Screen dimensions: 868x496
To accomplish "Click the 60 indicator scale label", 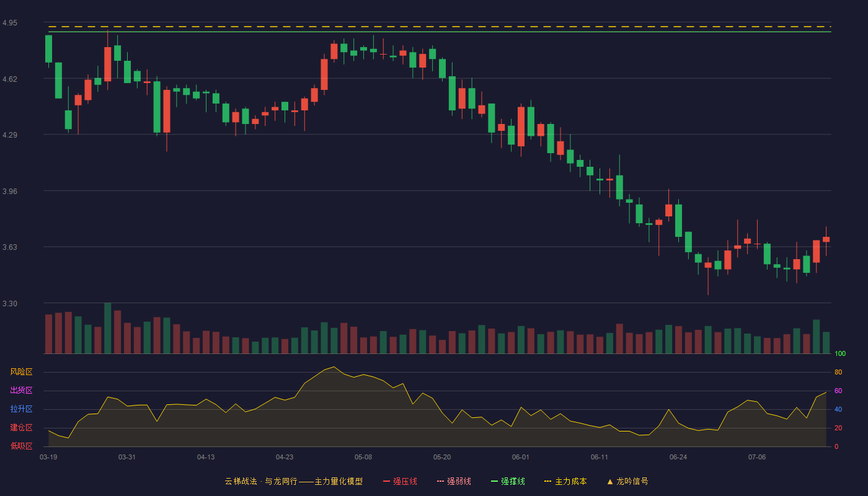I will point(838,391).
